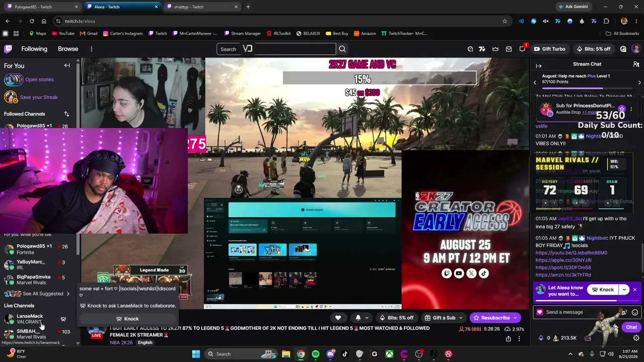Screen dimensions: 644x362
Task: Click the Gift Turbo button
Action: click(549, 49)
